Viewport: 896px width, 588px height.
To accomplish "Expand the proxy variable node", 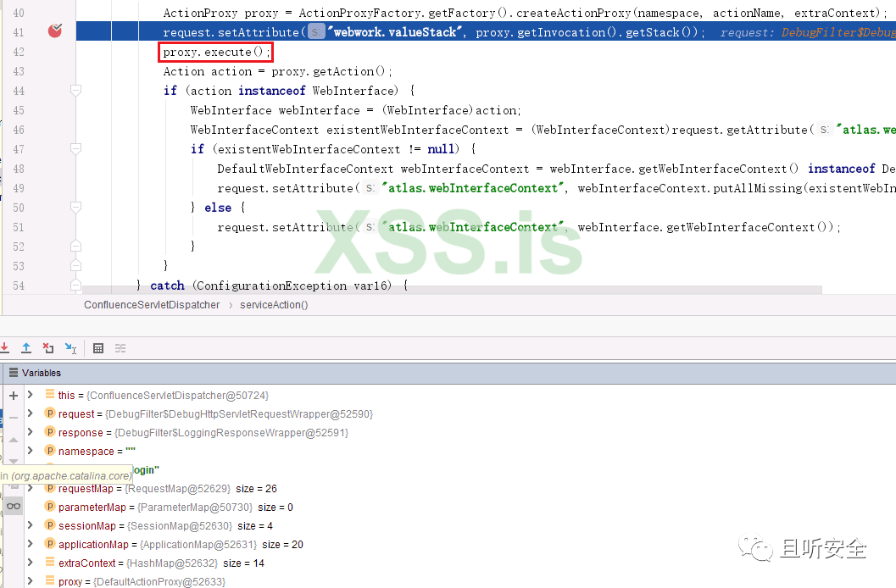I will coord(31,581).
